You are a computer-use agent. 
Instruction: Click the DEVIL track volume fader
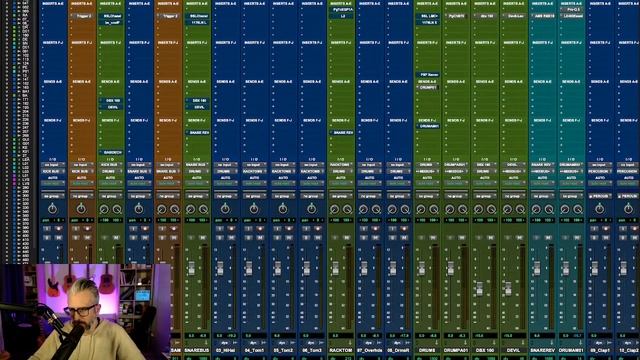(508, 288)
